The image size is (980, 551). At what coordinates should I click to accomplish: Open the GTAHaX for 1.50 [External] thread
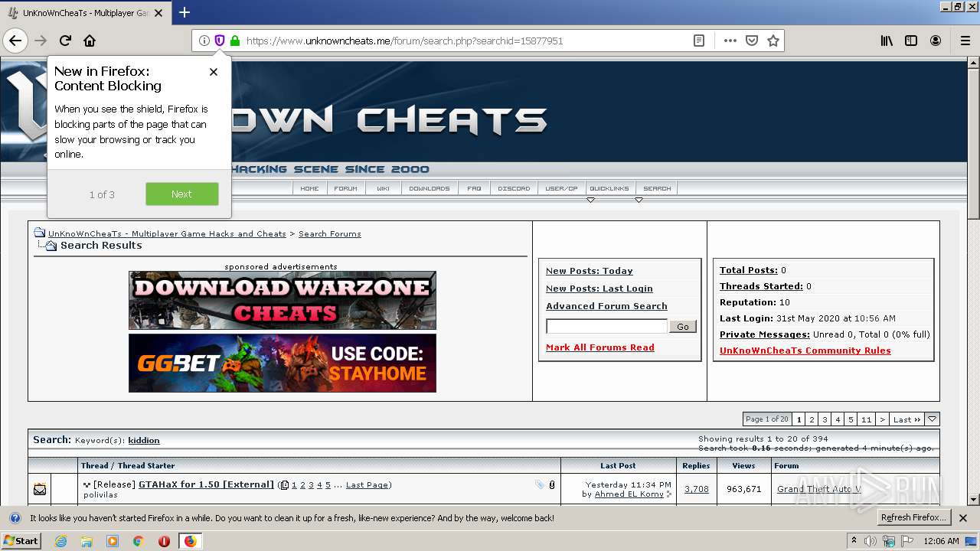206,484
